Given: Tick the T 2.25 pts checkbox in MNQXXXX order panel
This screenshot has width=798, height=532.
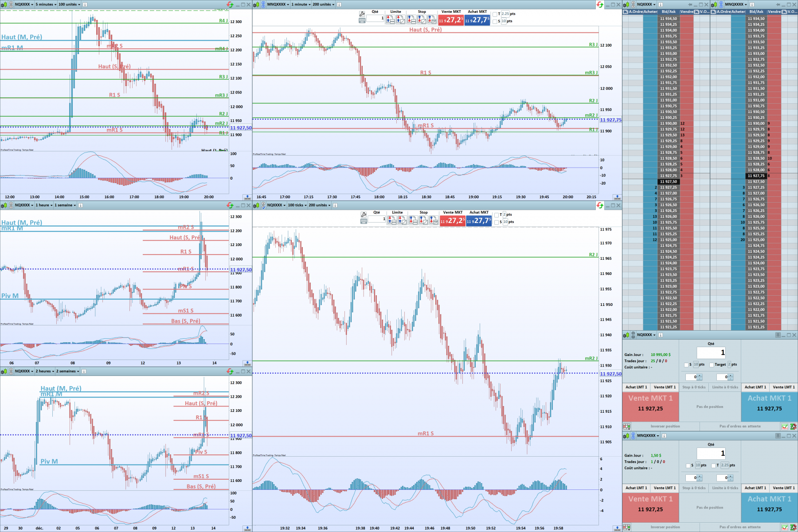Looking at the screenshot, I should pyautogui.click(x=713, y=465).
